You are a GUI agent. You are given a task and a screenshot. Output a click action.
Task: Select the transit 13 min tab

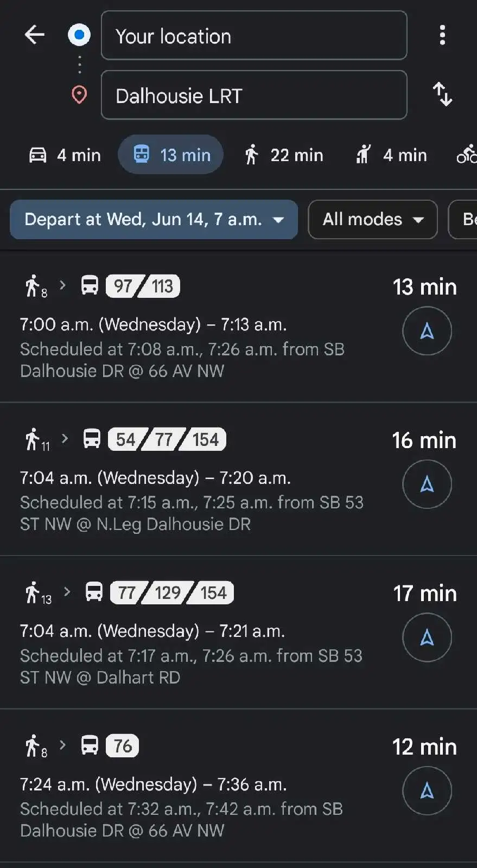[171, 155]
